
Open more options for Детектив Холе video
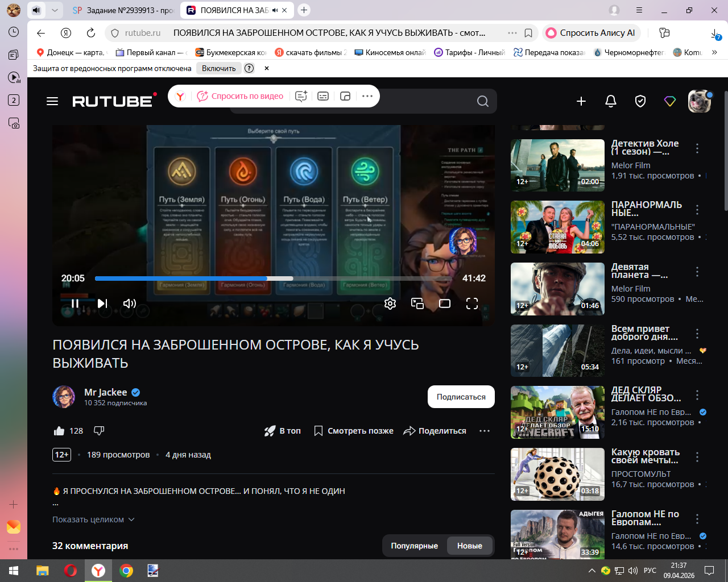[x=697, y=149]
